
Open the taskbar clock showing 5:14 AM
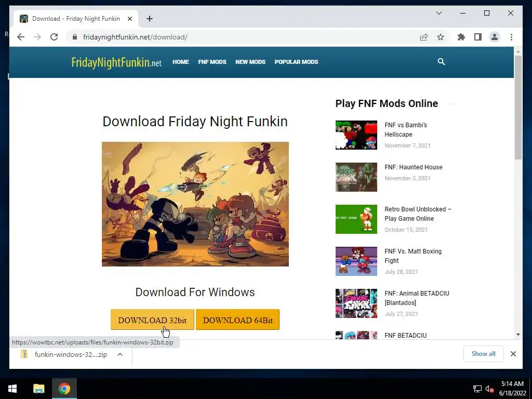(x=512, y=389)
